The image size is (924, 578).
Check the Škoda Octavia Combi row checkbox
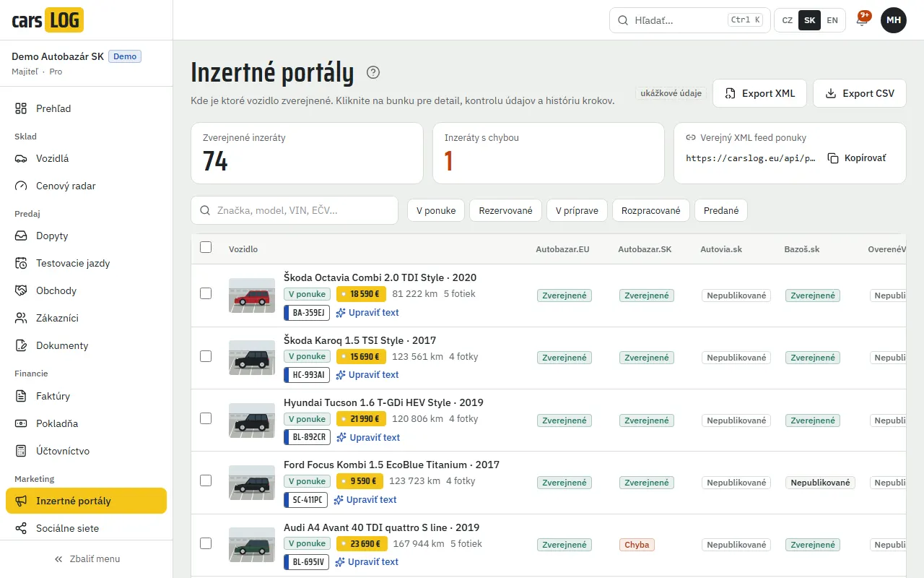[x=206, y=293]
